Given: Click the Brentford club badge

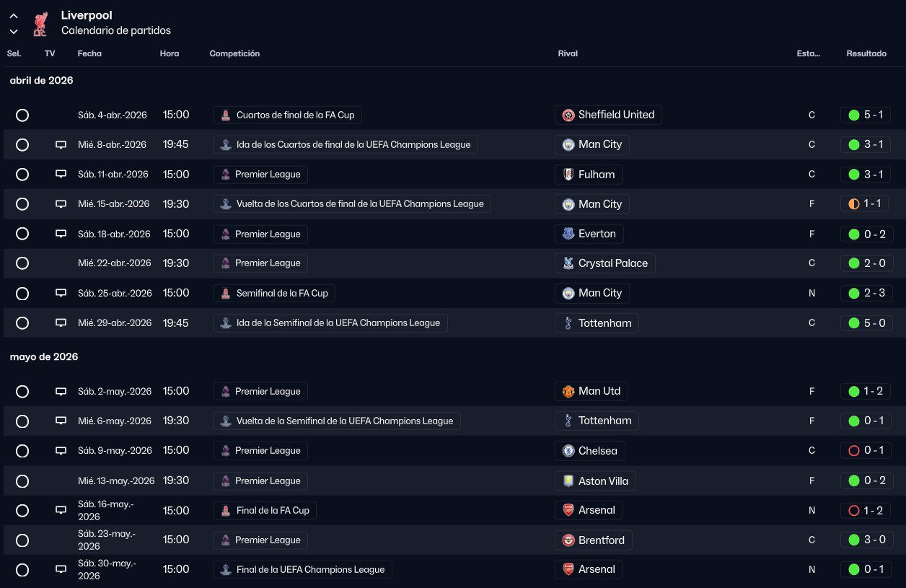Looking at the screenshot, I should click(x=568, y=540).
